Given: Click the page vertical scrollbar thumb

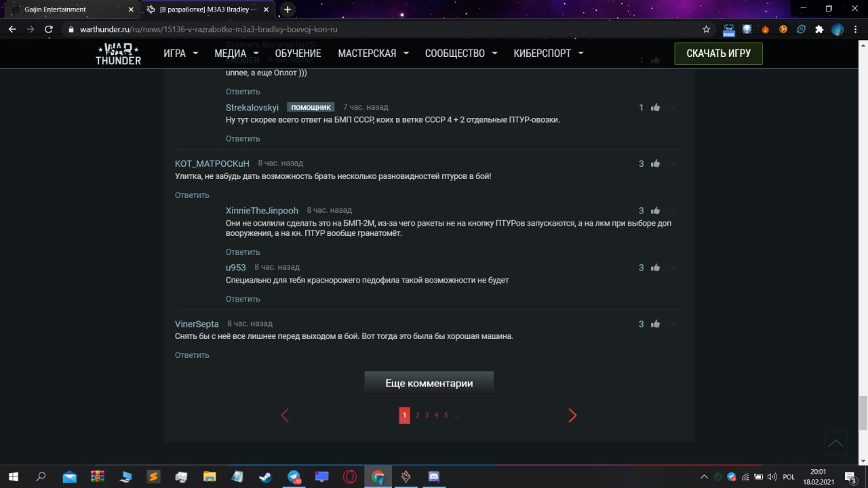Looking at the screenshot, I should click(x=863, y=413).
